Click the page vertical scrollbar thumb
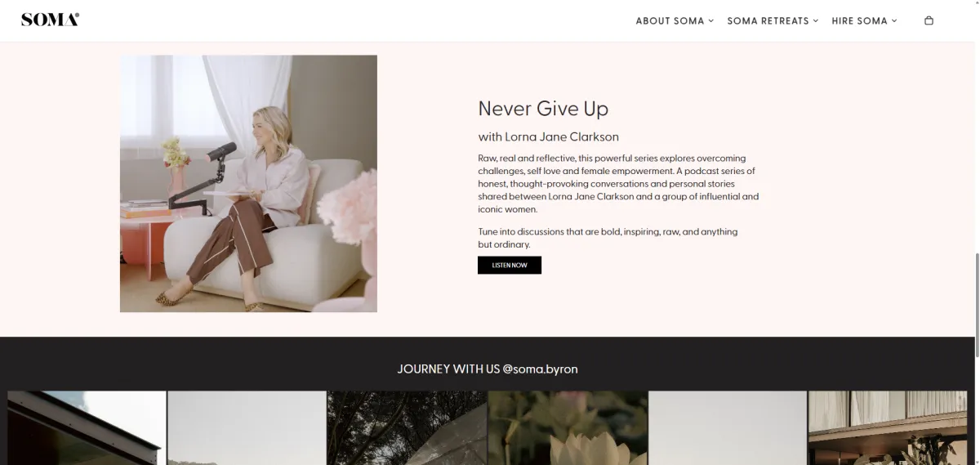This screenshot has height=465, width=980. pos(976,305)
